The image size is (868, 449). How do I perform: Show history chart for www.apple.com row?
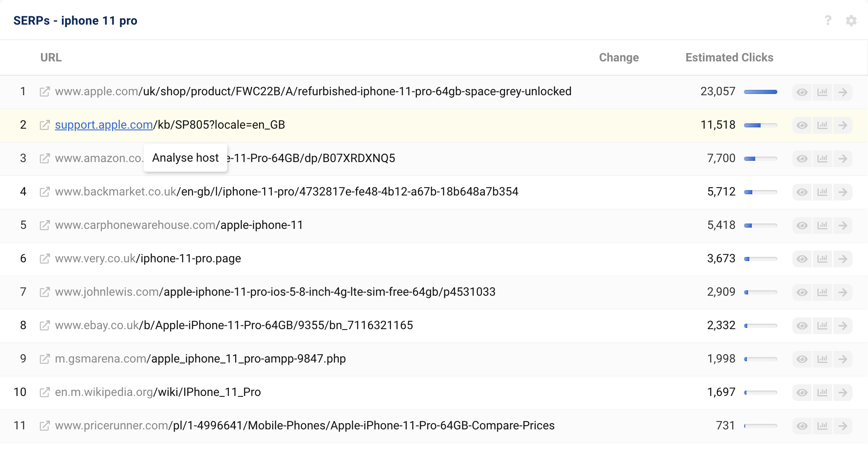822,92
